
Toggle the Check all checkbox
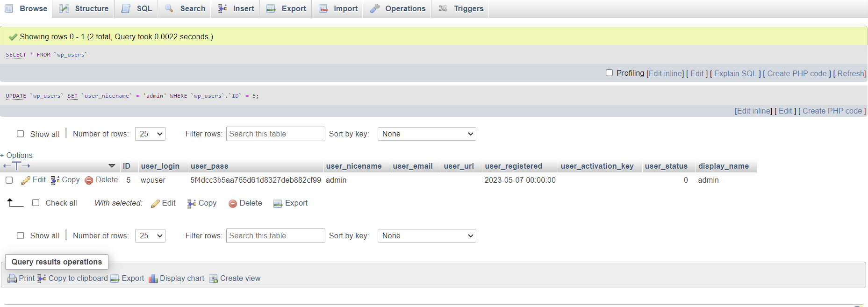pos(36,203)
